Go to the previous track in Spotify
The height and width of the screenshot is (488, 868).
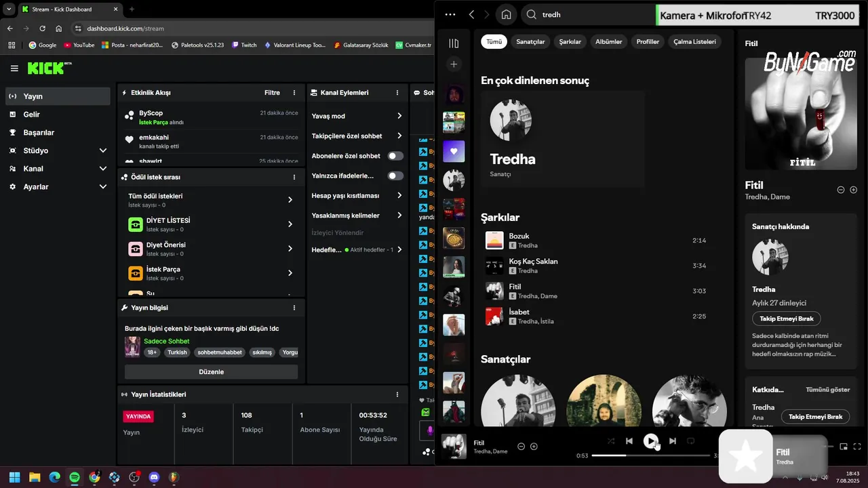(629, 441)
